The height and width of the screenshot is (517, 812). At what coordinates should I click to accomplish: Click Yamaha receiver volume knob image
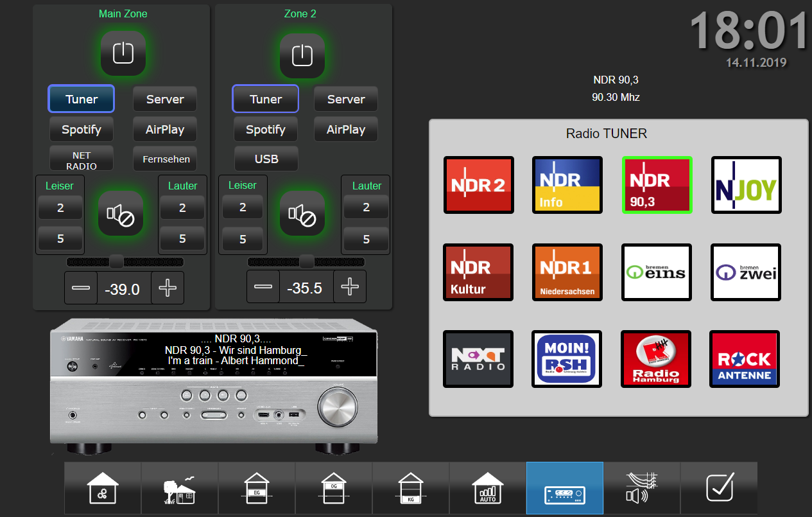pyautogui.click(x=339, y=407)
